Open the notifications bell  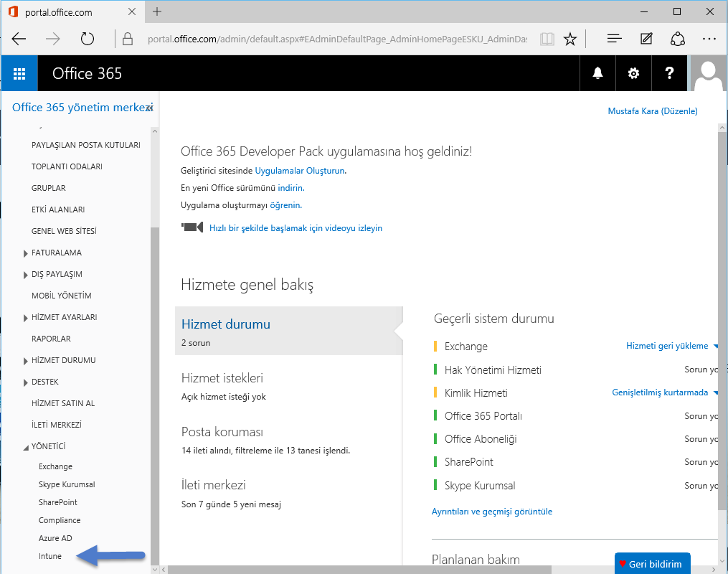pyautogui.click(x=597, y=73)
